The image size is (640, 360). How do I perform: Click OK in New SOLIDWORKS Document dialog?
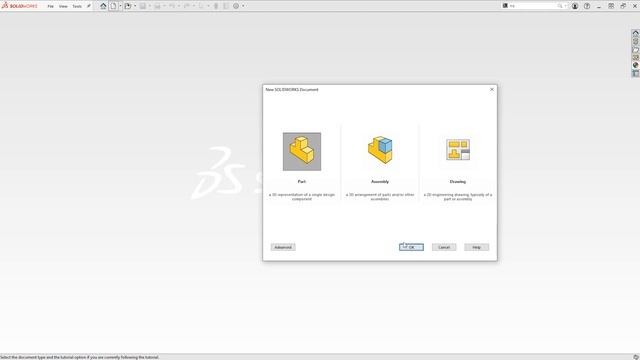(x=411, y=247)
